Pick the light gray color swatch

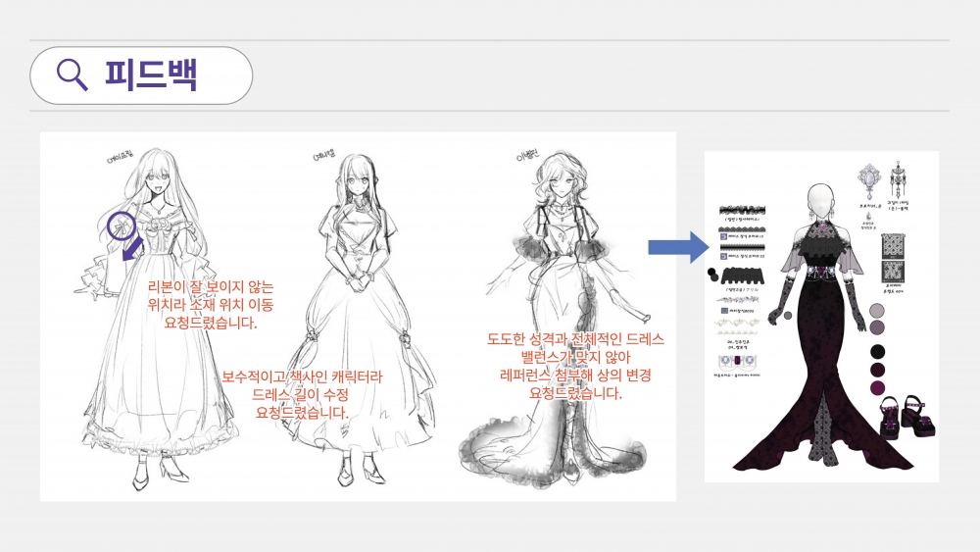click(877, 310)
